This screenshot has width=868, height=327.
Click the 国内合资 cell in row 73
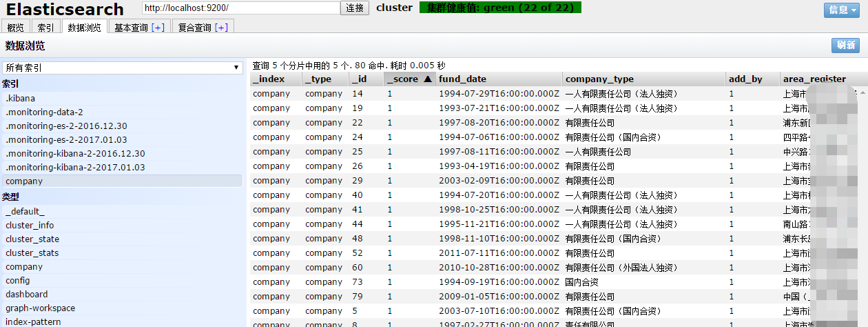click(x=644, y=281)
